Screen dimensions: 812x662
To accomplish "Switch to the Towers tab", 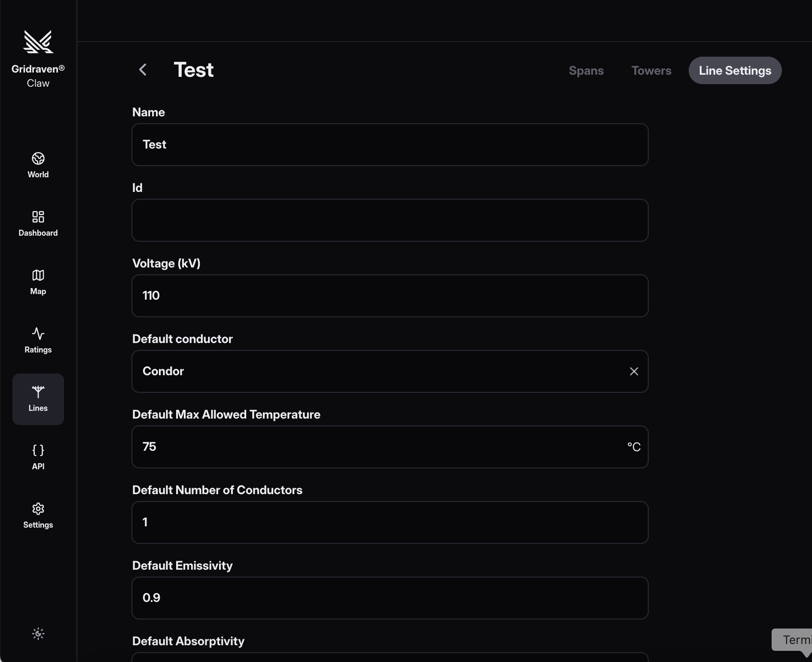I will (x=651, y=70).
